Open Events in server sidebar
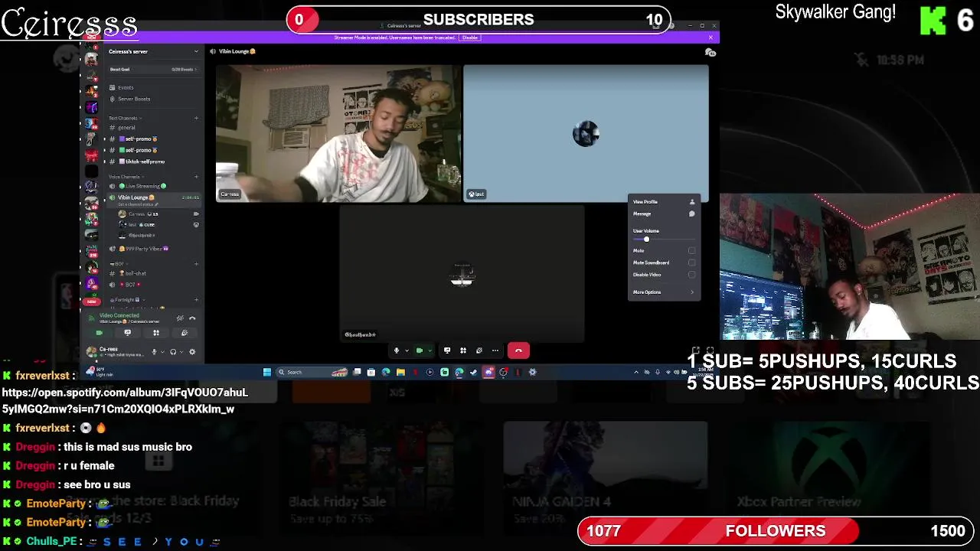980x551 pixels. click(153, 87)
